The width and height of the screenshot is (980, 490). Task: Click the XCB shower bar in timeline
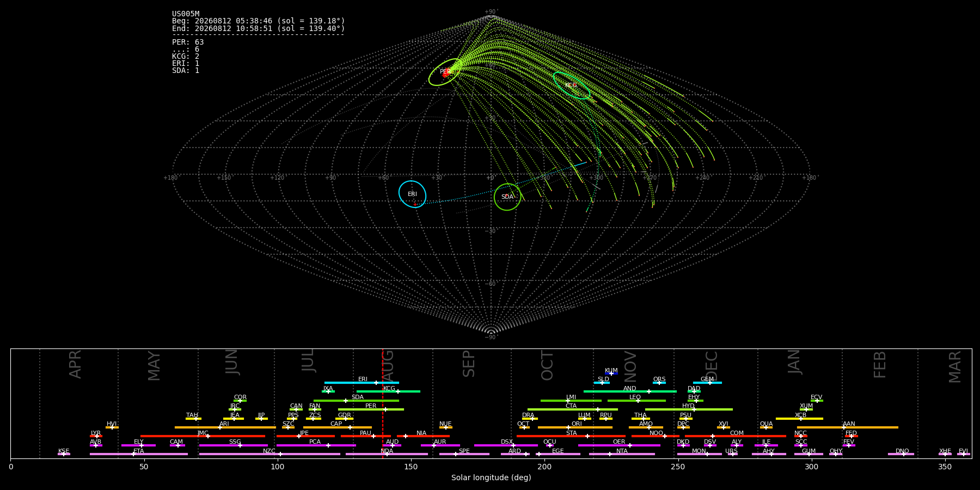[x=799, y=419]
